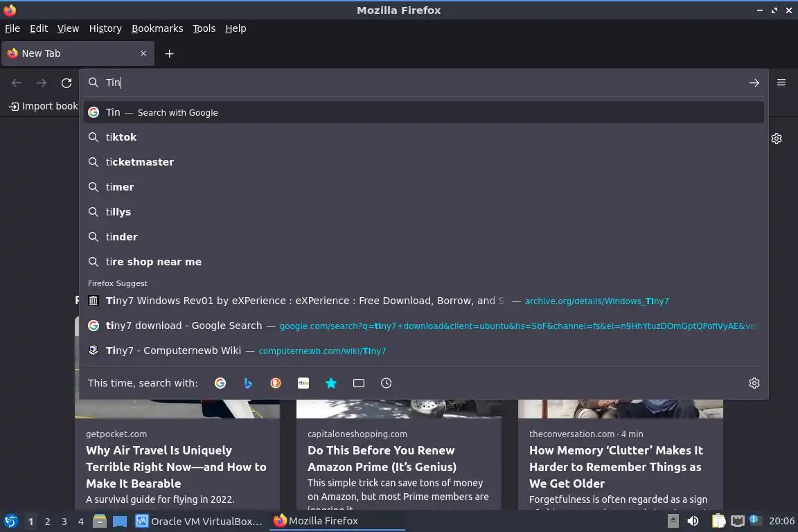
Task: Click the removable media eject tray icon
Action: coord(673,521)
